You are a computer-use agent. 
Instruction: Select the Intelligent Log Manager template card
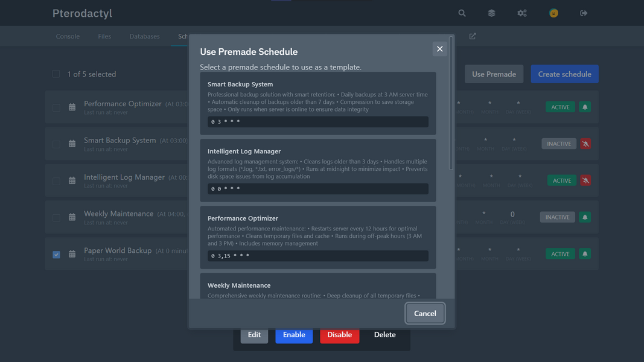tap(318, 170)
